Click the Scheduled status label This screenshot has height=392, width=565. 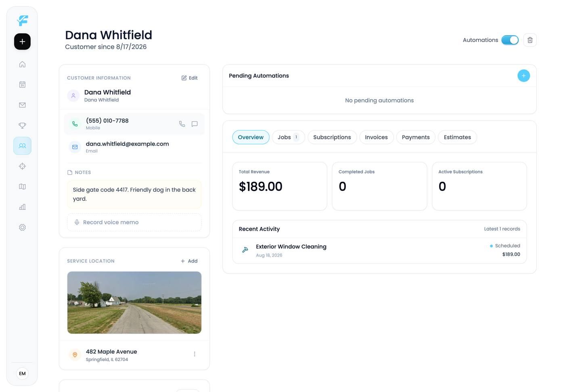[x=507, y=246]
